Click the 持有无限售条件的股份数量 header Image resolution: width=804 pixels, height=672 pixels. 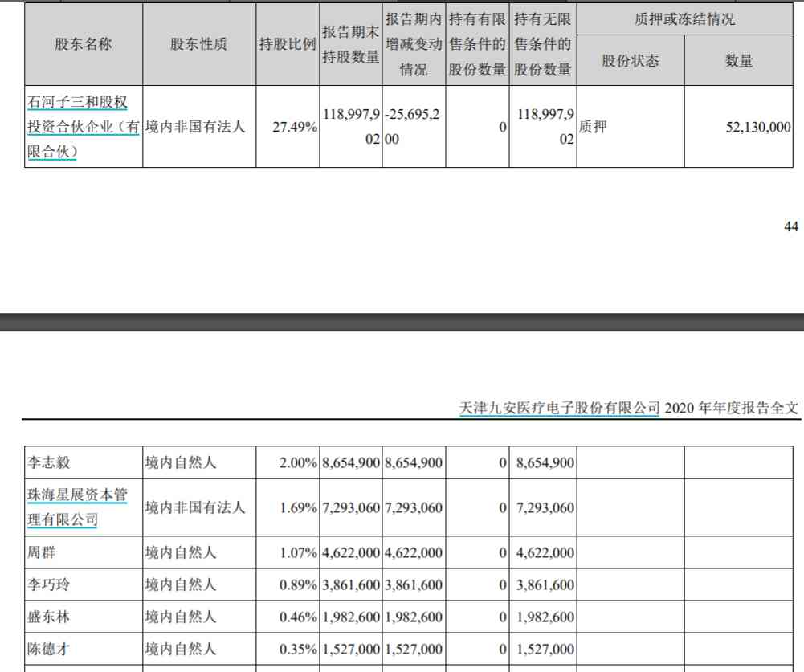[x=542, y=44]
